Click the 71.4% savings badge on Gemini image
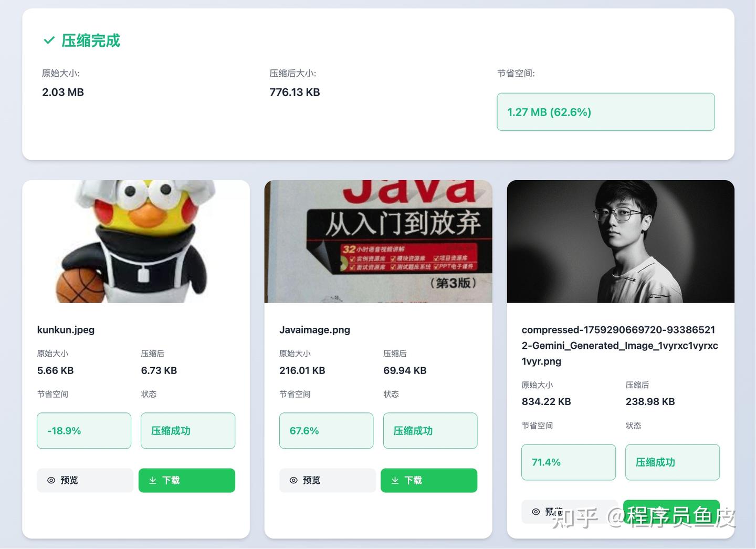756x549 pixels. pos(568,462)
